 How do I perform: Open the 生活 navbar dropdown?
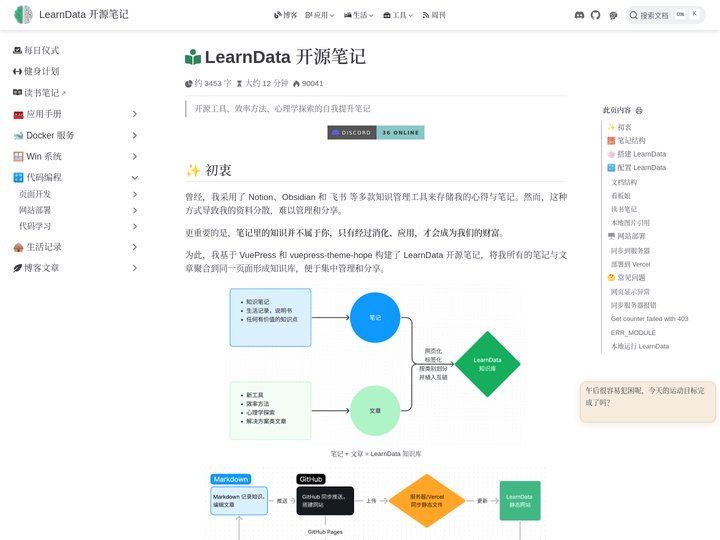coord(359,15)
